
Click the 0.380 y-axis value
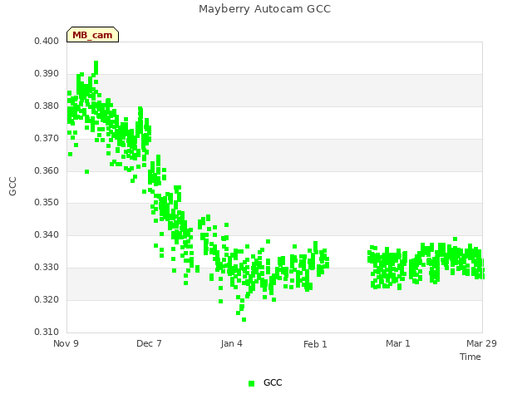(47, 106)
